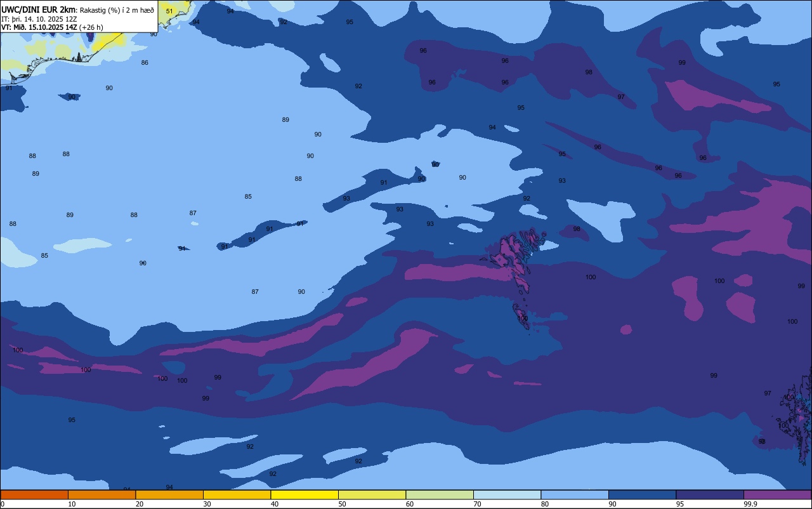Viewport: 812px width, 509px height.
Task: Click the legend tick label "10"
Action: (72, 504)
